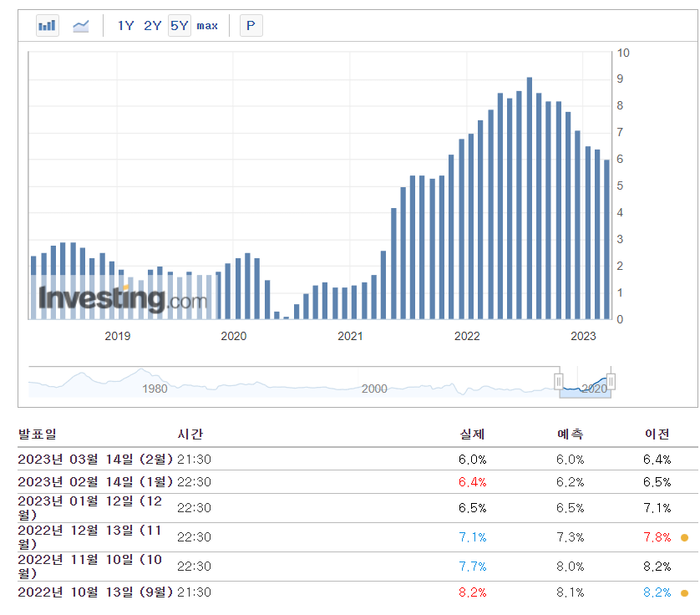
Task: Click the 예측 column header
Action: coord(570,434)
